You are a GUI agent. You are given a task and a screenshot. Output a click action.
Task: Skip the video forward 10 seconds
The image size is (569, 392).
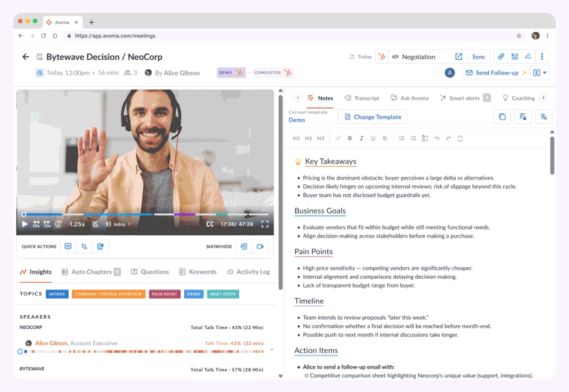click(x=47, y=224)
